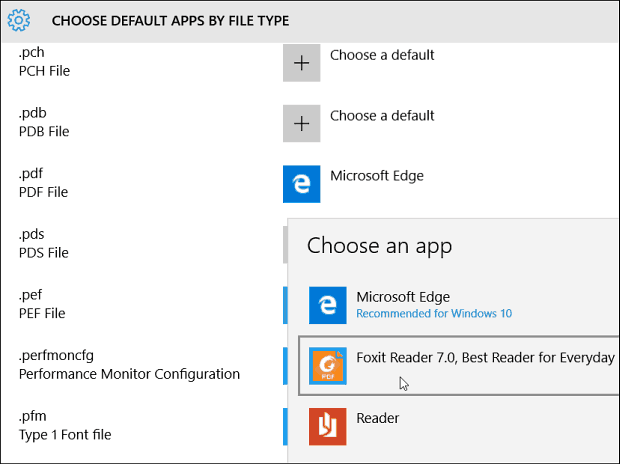Click 'PCH File' description text
Image resolution: width=620 pixels, height=464 pixels.
tap(44, 71)
